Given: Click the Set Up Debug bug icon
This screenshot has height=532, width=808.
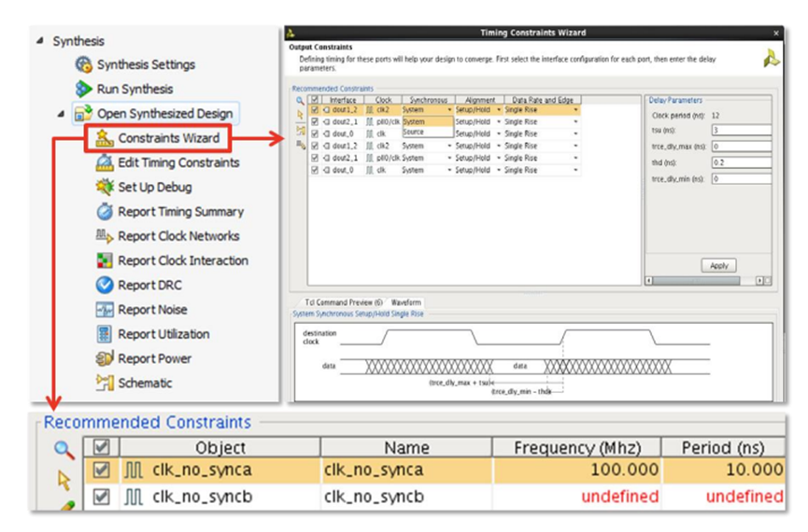Looking at the screenshot, I should coord(105,188).
